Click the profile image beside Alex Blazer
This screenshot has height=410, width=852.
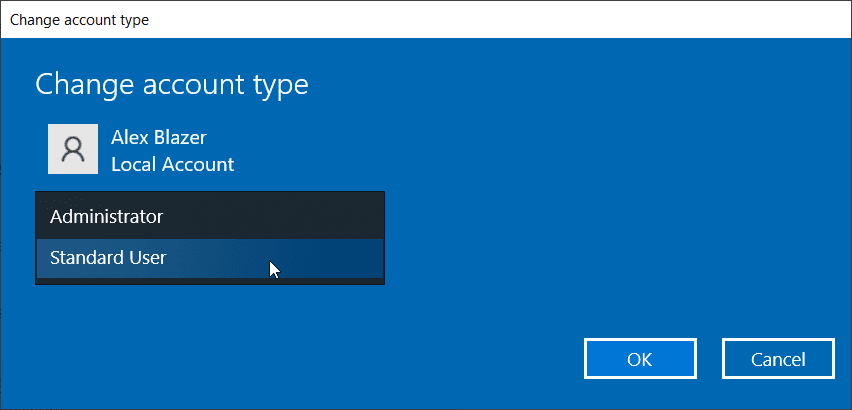(x=72, y=150)
